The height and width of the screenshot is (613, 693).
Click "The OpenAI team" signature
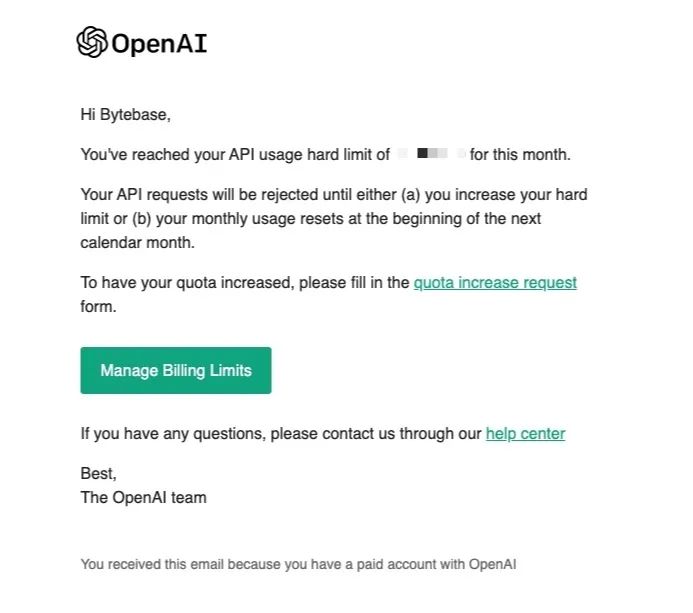[x=143, y=497]
